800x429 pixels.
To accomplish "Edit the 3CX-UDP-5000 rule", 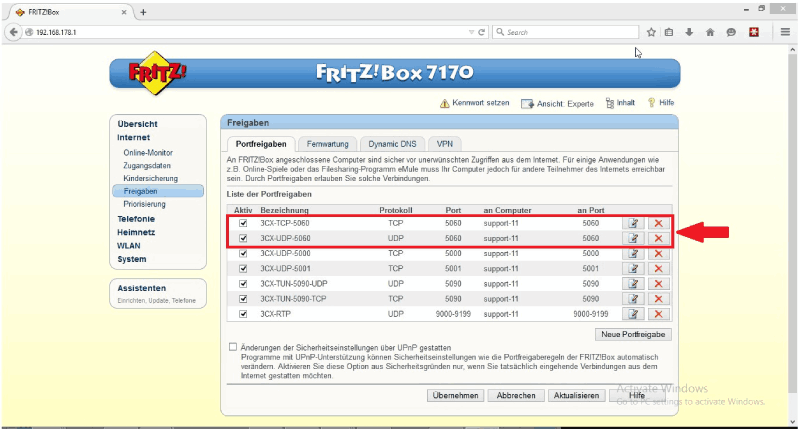I will 633,254.
